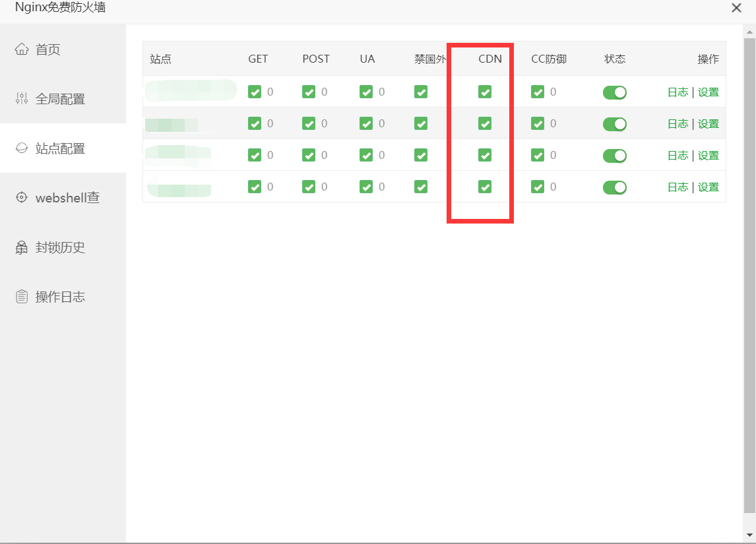Click the CC防御 column header
Screen dimensions: 756x544
point(549,59)
